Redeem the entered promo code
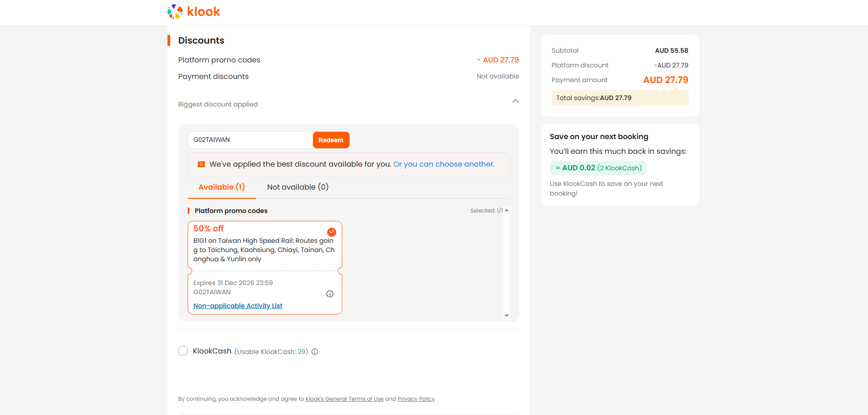Image resolution: width=868 pixels, height=415 pixels. point(331,140)
